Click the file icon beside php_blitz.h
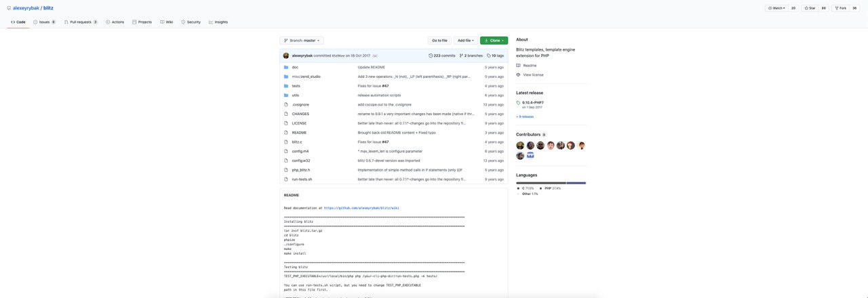Image resolution: width=868 pixels, height=298 pixels. [x=286, y=170]
